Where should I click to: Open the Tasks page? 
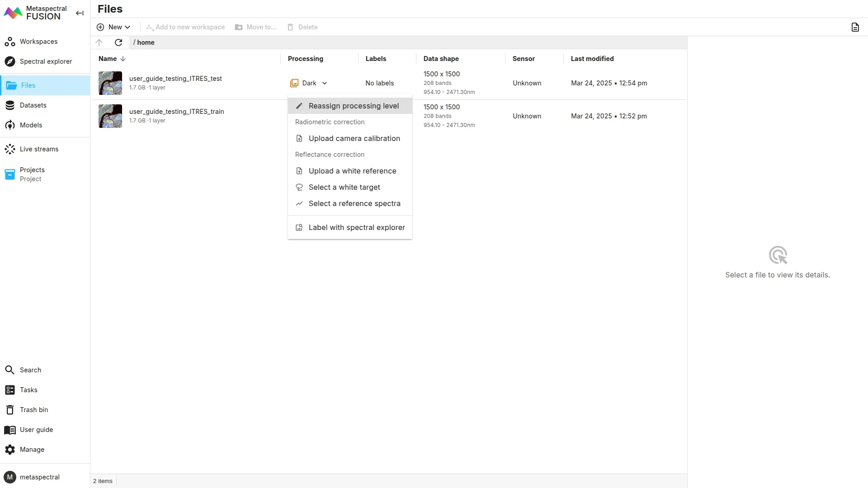[x=28, y=390]
